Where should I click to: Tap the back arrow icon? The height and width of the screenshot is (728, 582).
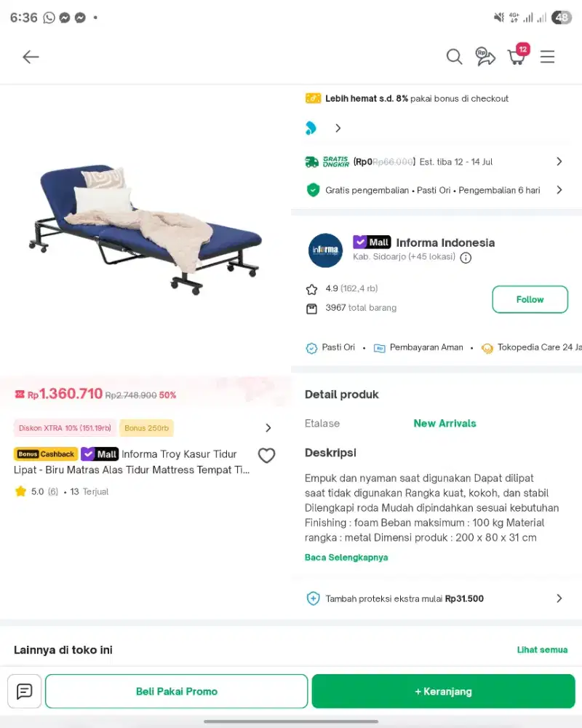(31, 57)
